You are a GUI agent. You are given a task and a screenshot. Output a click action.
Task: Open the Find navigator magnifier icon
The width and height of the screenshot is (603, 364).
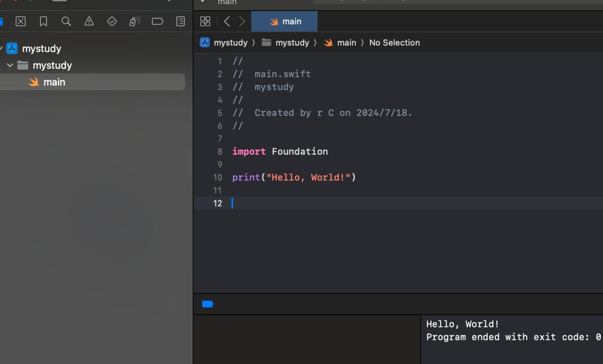click(x=66, y=21)
